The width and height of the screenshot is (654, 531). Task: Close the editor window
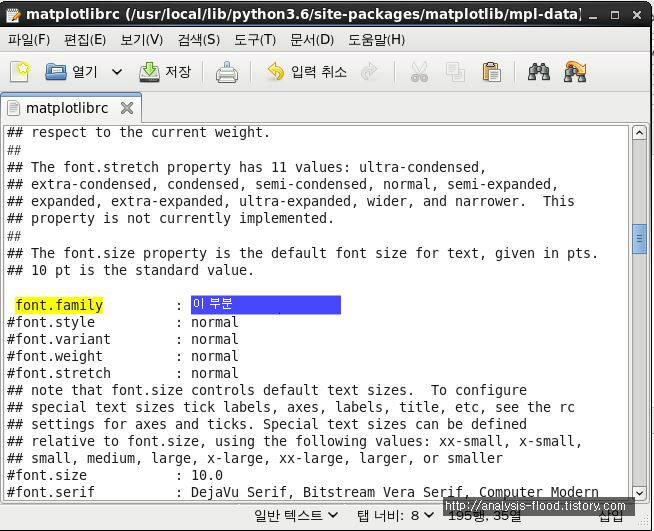(x=637, y=15)
